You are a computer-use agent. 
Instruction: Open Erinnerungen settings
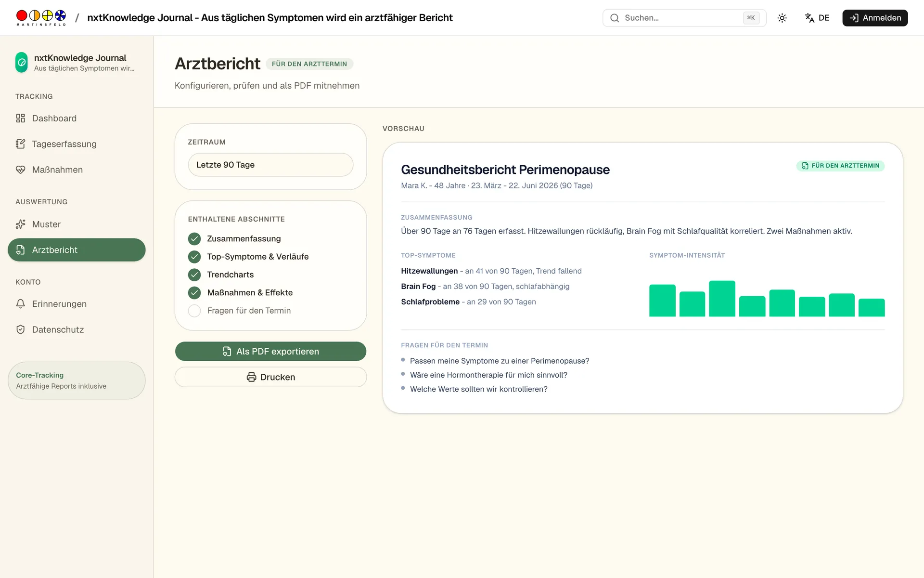[77, 304]
